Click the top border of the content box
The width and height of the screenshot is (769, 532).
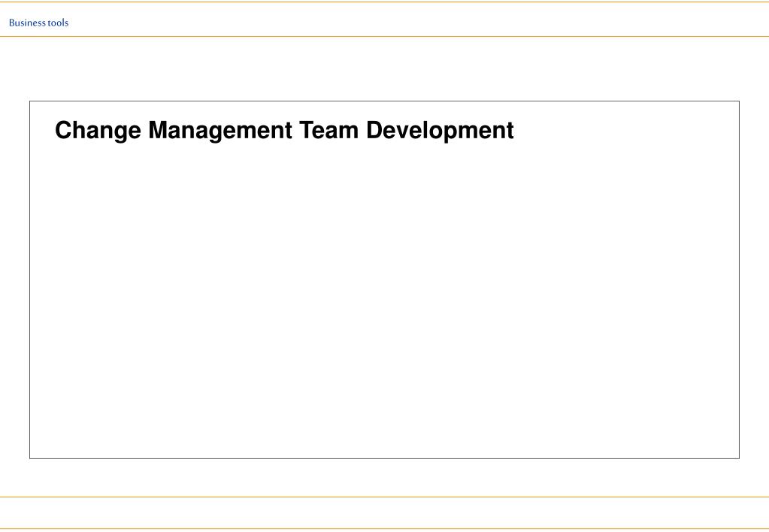pyautogui.click(x=384, y=101)
